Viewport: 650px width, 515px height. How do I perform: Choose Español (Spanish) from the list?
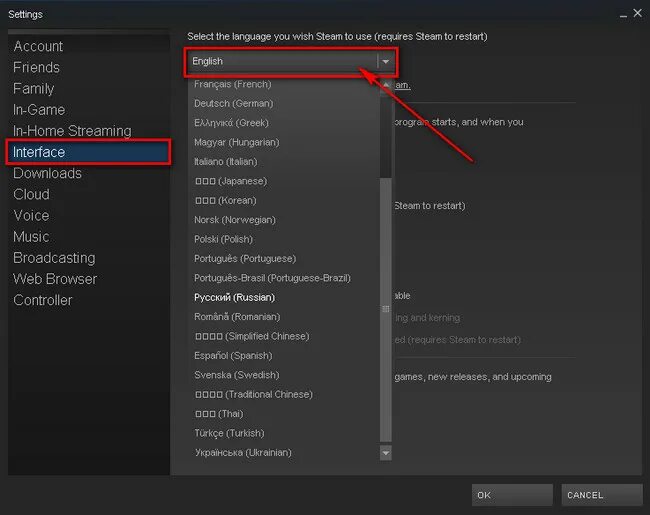click(284, 356)
